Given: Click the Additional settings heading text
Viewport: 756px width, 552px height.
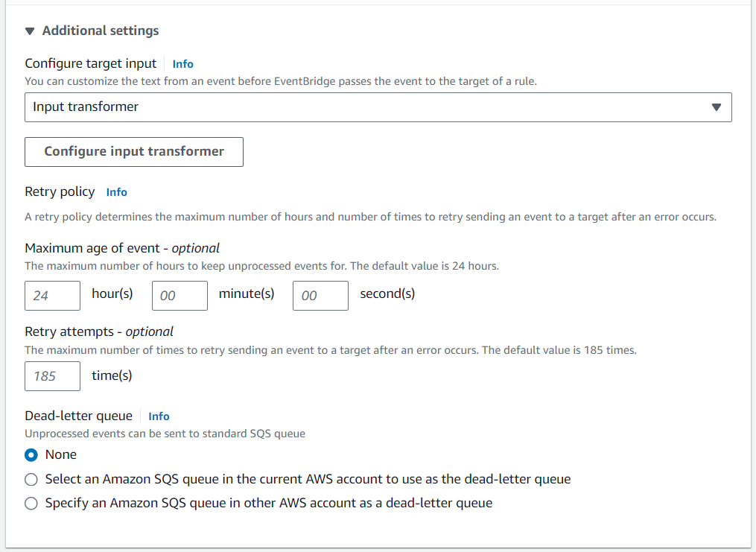Looking at the screenshot, I should [101, 31].
